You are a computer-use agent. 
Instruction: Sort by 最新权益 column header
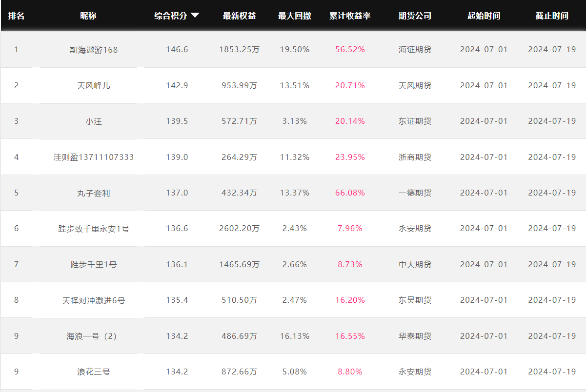[239, 16]
